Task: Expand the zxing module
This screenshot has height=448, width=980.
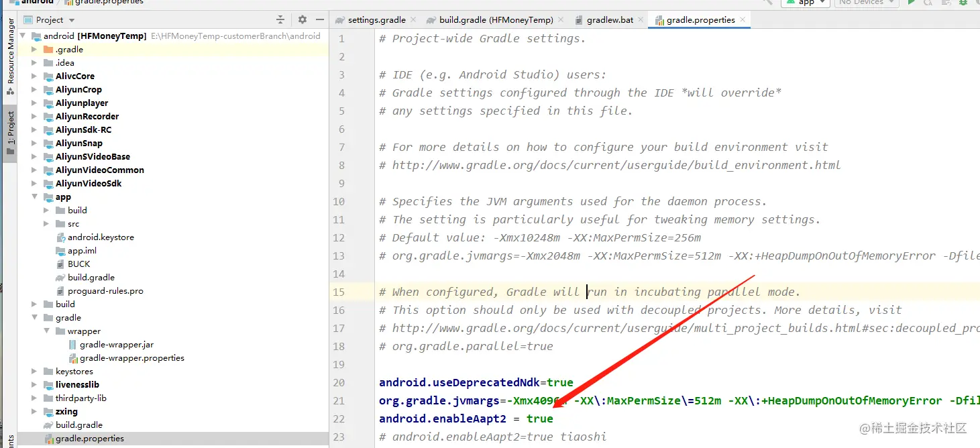Action: click(x=35, y=412)
